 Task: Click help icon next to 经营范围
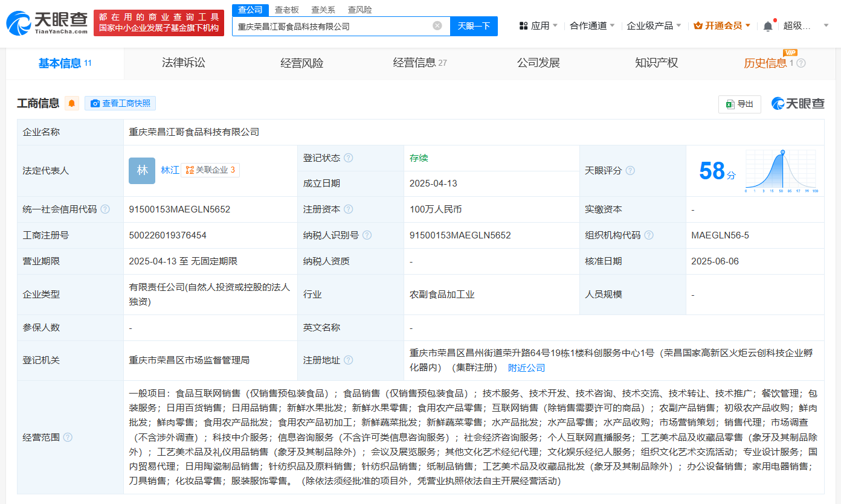(x=68, y=437)
